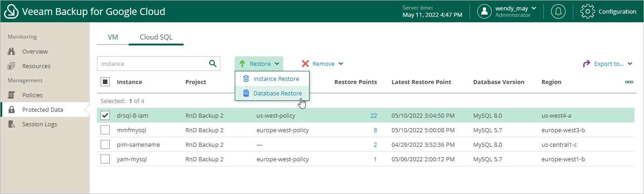Click region europe-west1-b cell
This screenshot has width=644, height=194.
pos(563,159)
